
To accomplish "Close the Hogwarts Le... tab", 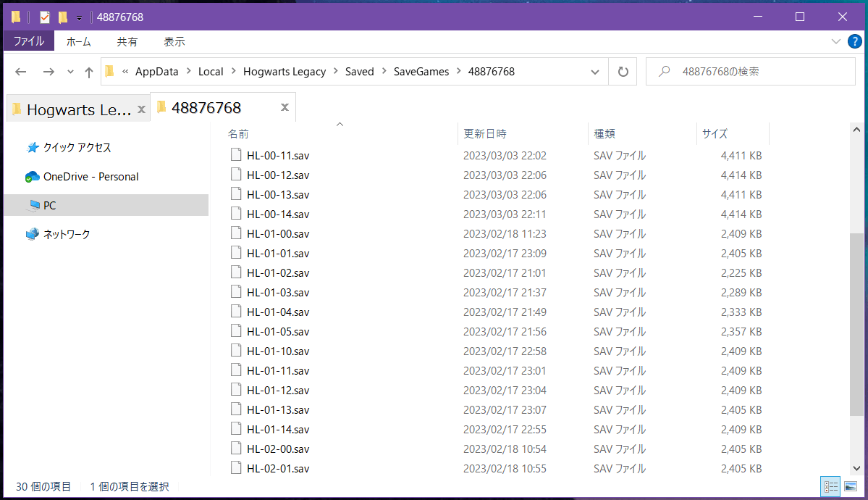I will [x=141, y=109].
